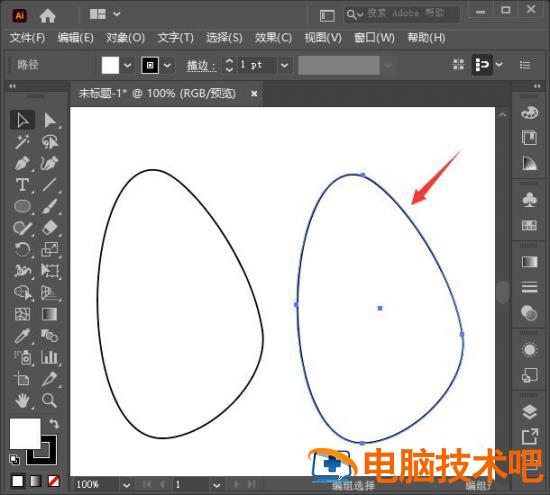Select the Eyedropper tool
Screen dimensions: 550x495
[22, 336]
